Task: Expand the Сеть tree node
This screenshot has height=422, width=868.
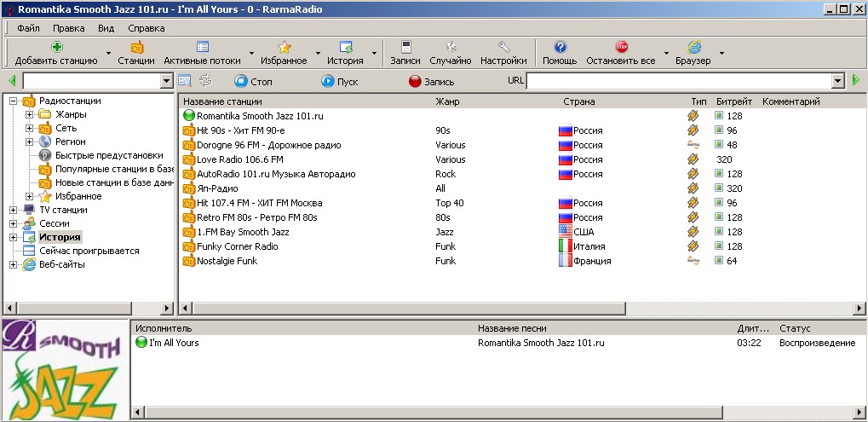Action: (29, 128)
